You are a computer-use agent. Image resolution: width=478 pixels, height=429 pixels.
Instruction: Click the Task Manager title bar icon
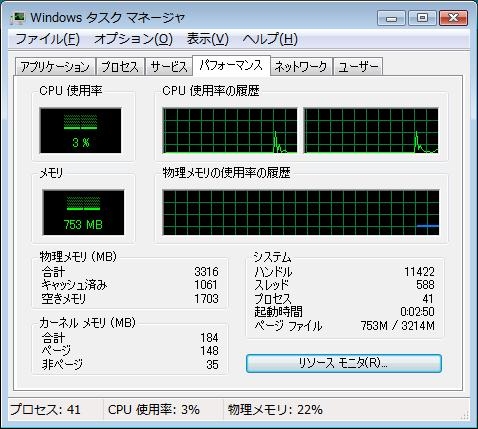click(18, 18)
